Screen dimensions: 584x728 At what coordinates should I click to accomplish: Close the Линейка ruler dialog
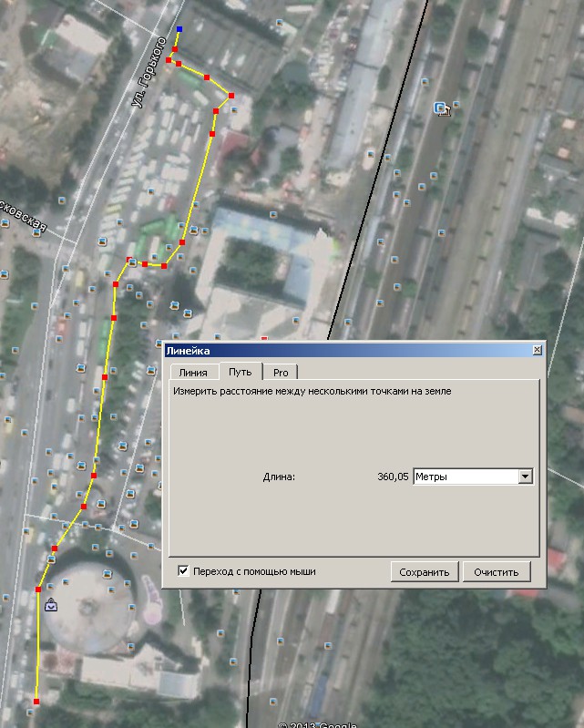tap(537, 350)
